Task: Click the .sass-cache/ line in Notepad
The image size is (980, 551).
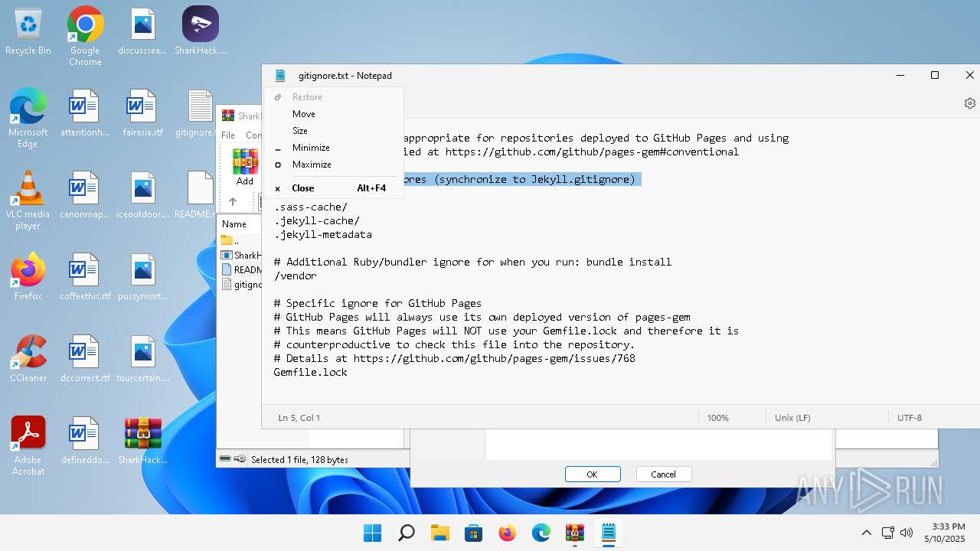Action: point(310,207)
